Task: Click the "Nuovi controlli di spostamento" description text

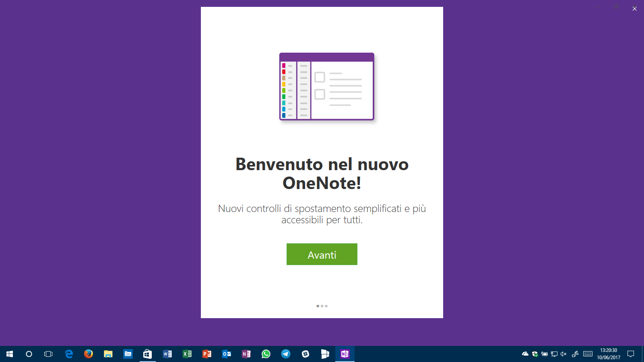Action: tap(322, 214)
